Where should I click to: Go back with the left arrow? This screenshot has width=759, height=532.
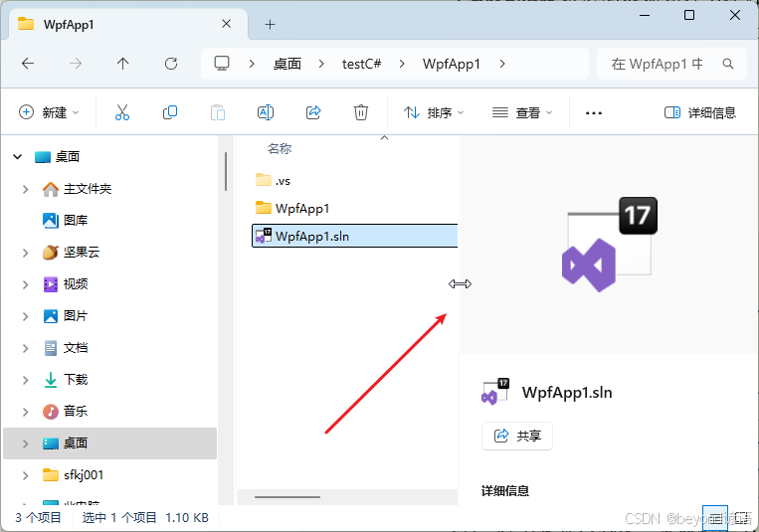(28, 64)
